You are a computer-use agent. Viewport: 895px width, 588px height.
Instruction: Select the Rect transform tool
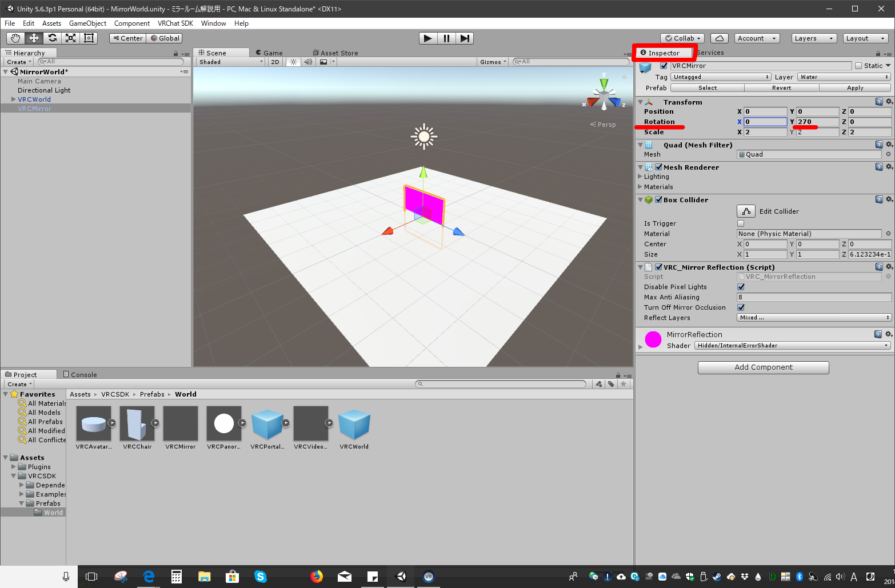click(89, 38)
